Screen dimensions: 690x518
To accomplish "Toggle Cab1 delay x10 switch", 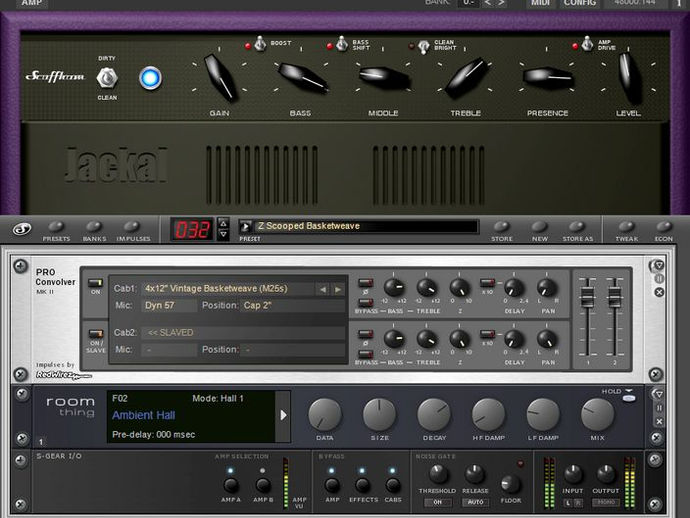I will pyautogui.click(x=487, y=283).
